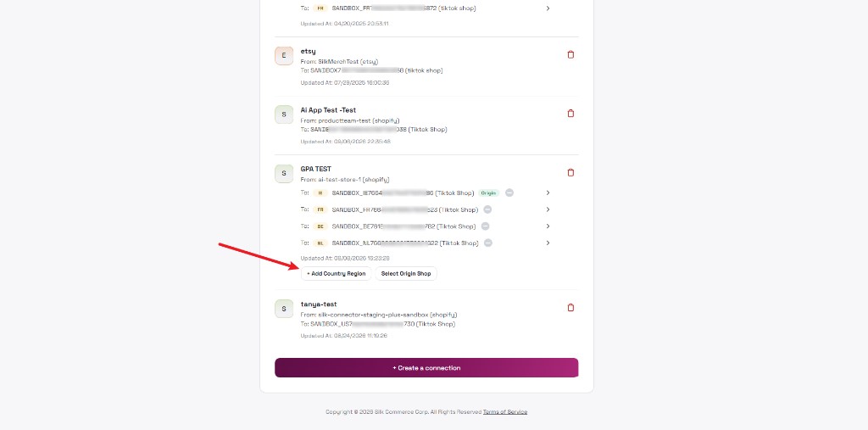Click the IE country badge

coord(320,193)
